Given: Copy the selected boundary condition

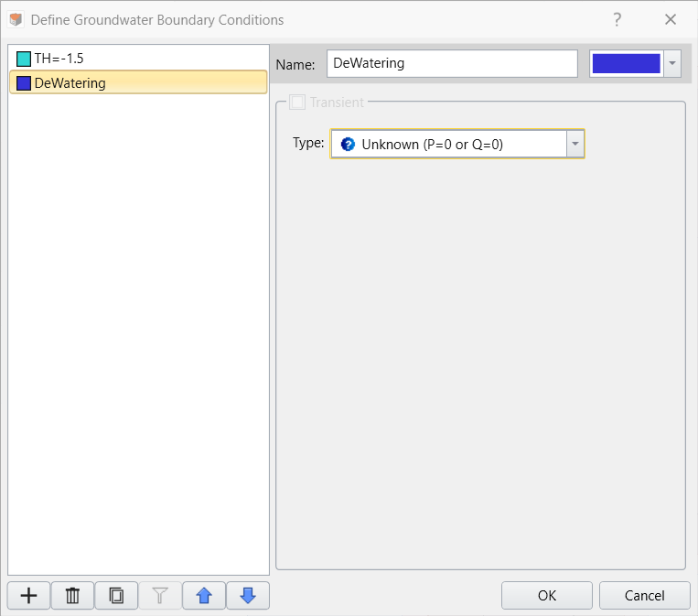Looking at the screenshot, I should (x=116, y=596).
